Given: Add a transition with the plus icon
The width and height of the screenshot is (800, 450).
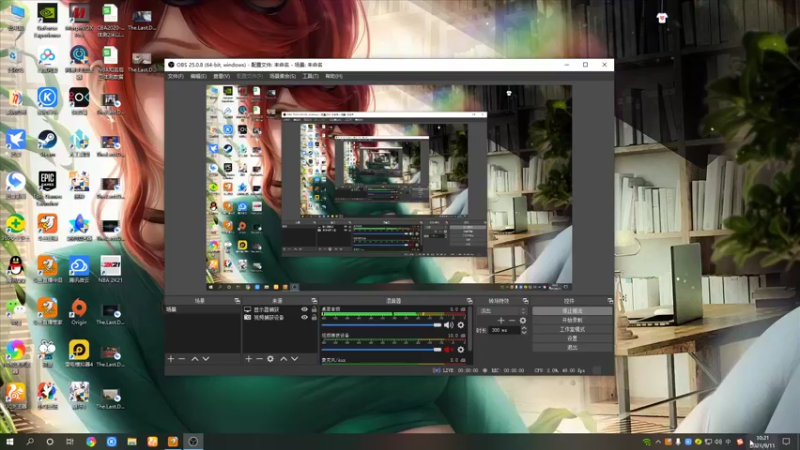Looking at the screenshot, I should [501, 320].
